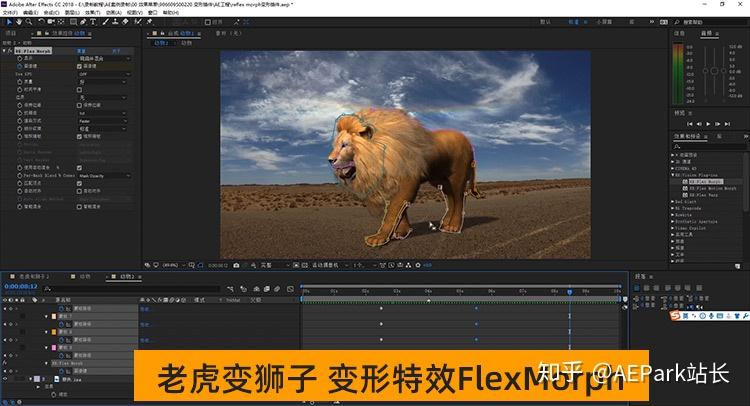The width and height of the screenshot is (750, 406).
Task: Uncheck the checkbox above Mask Opacity dropdown
Action: coord(79,168)
